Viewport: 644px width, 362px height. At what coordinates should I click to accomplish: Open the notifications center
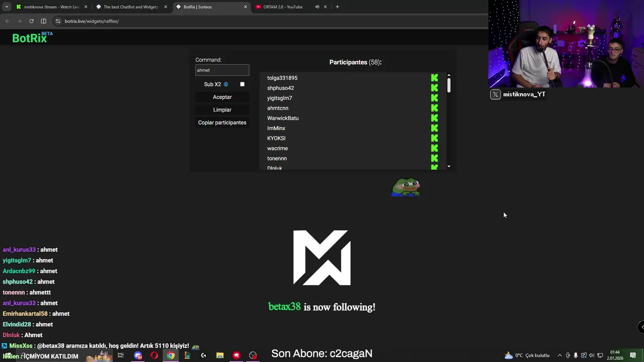click(633, 355)
